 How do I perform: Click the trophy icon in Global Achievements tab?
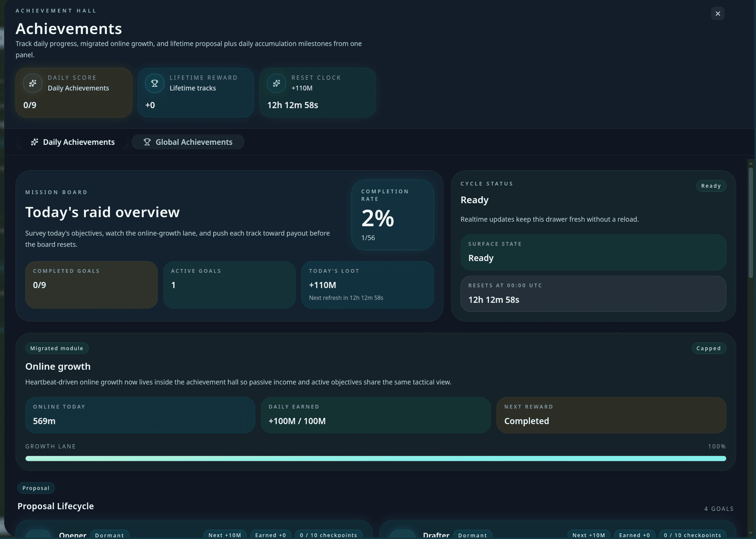[x=147, y=142]
